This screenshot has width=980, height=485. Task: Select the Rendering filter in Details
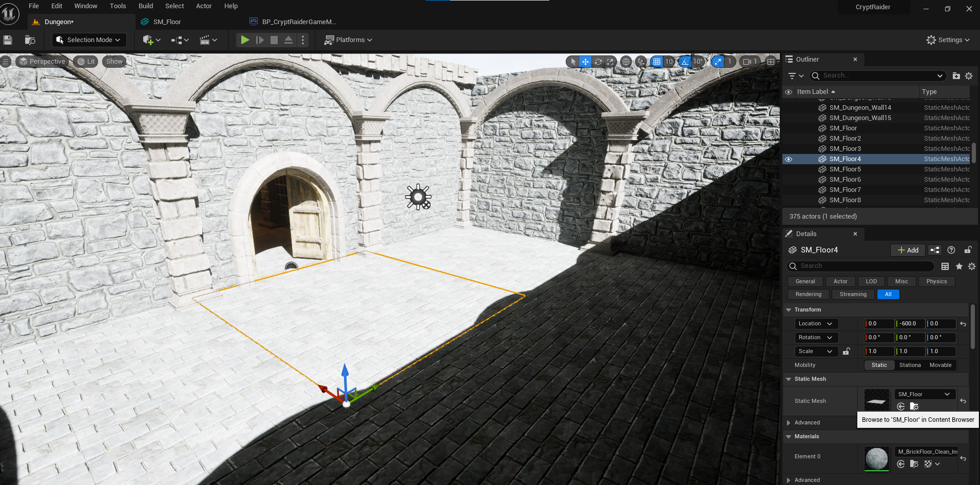tap(808, 295)
